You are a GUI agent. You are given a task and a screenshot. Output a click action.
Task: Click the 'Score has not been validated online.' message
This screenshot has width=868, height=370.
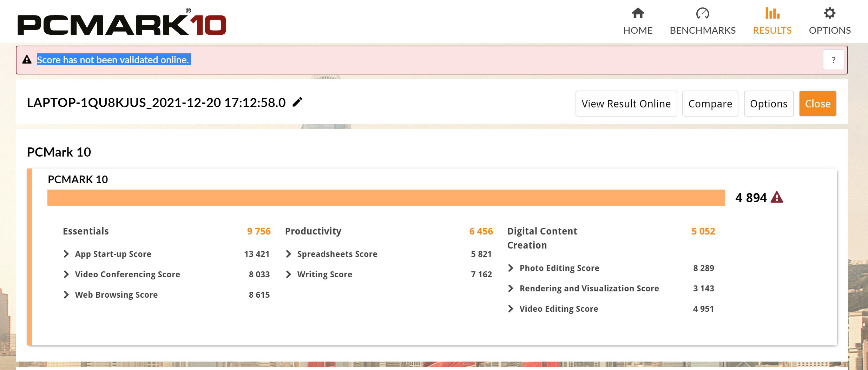tap(113, 60)
